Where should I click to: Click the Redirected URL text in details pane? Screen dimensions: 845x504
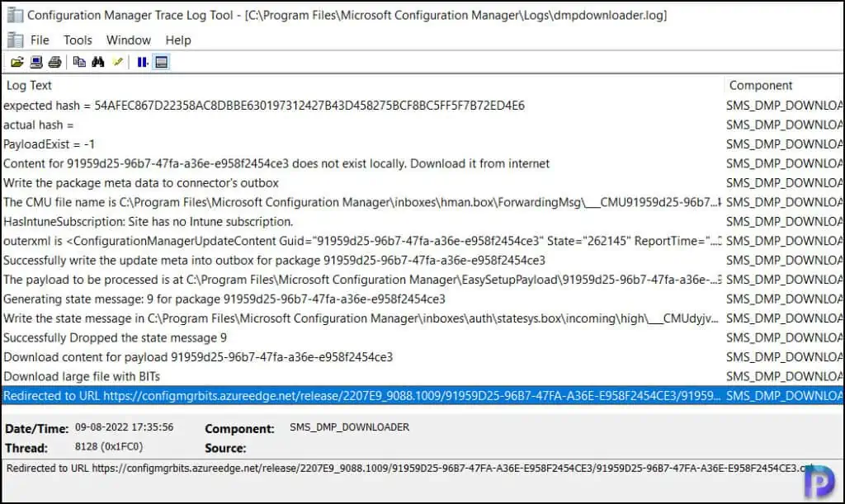click(409, 469)
